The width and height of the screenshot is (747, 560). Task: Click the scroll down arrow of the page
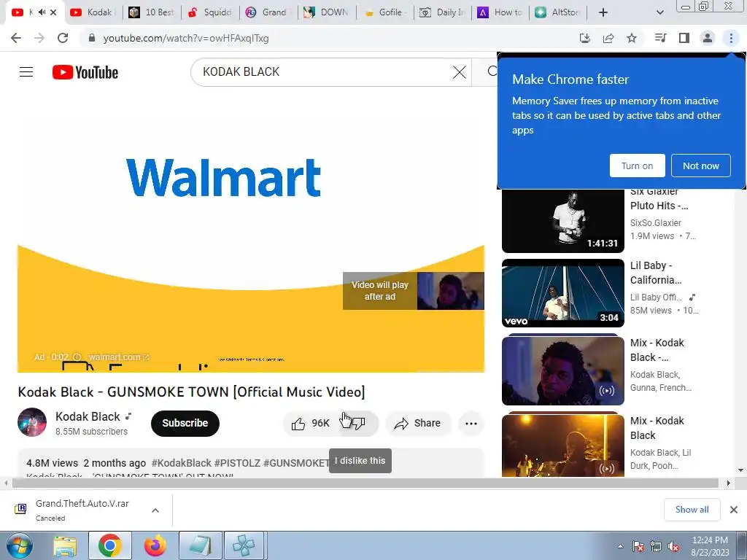[741, 470]
